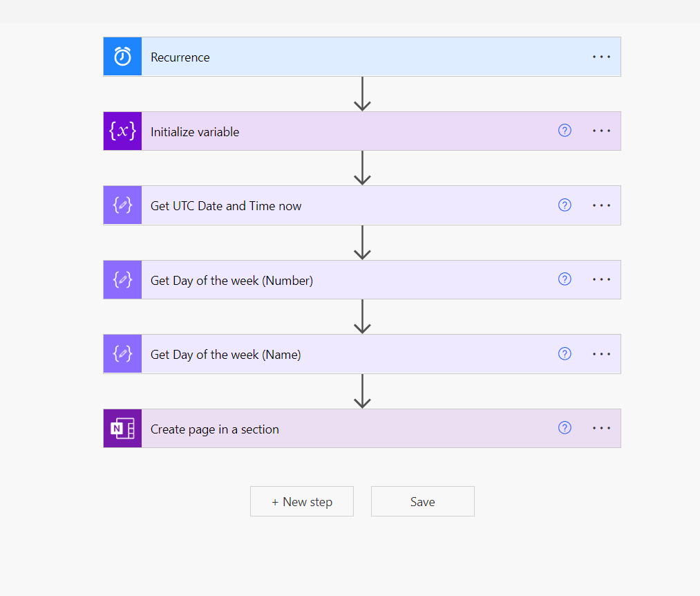Viewport: 700px width, 596px height.
Task: Open help for Get UTC Date and Time now
Action: pyautogui.click(x=565, y=205)
